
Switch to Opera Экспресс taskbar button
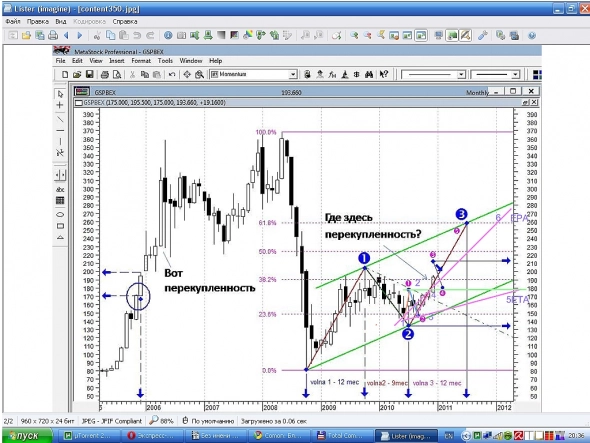pos(153,436)
